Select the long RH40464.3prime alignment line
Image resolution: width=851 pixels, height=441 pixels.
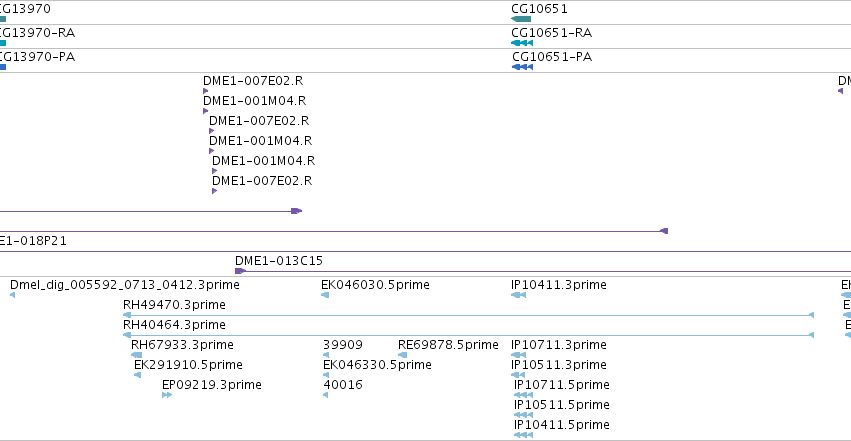469,335
